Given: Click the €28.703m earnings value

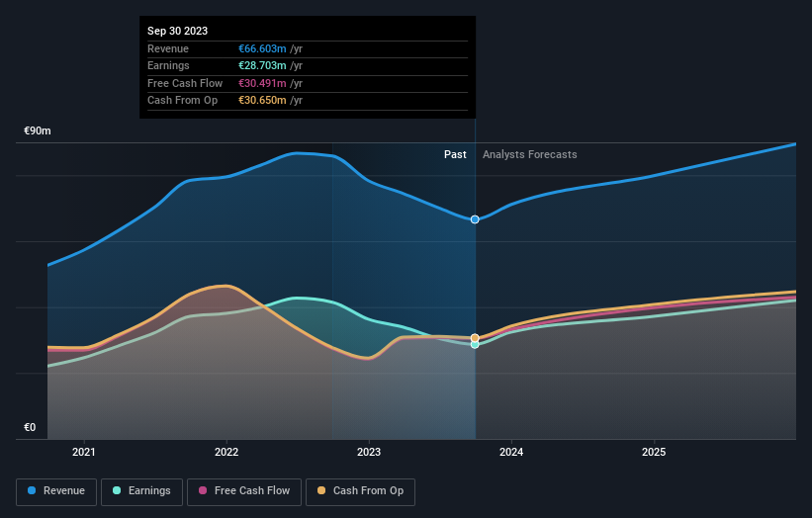Looking at the screenshot, I should pyautogui.click(x=262, y=65).
